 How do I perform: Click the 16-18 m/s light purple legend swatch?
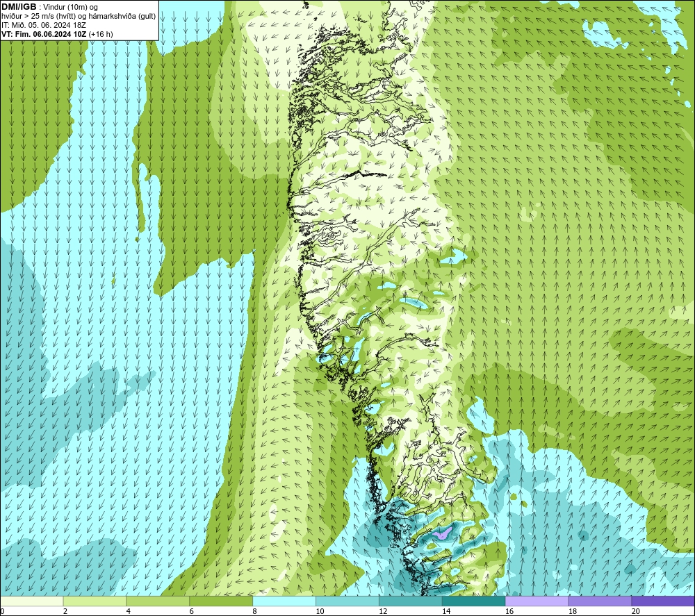(537, 601)
